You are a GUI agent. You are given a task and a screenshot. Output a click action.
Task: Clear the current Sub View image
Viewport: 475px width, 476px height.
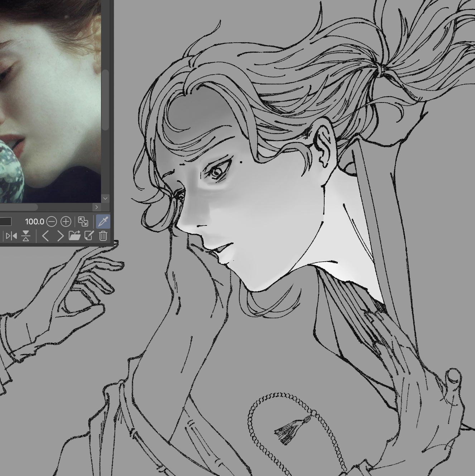103,236
